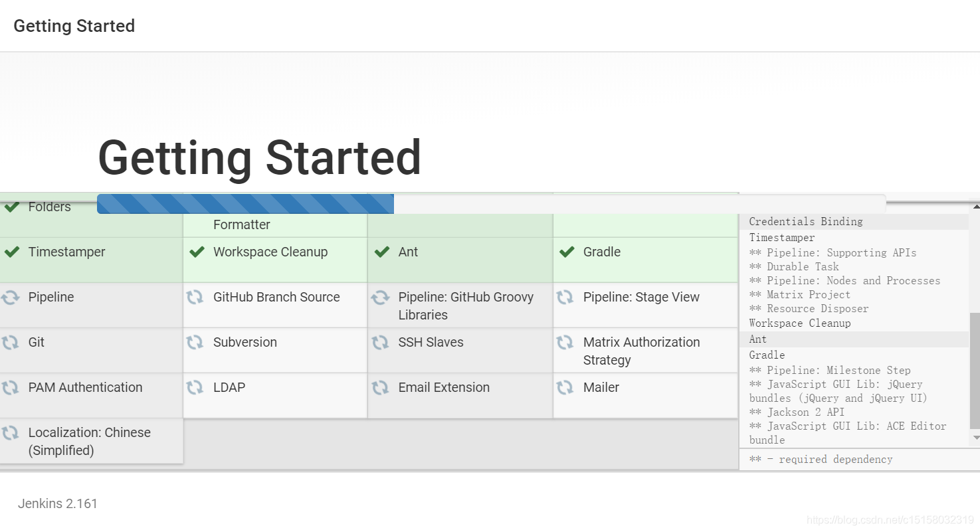Click the Ant entry in install log
The width and height of the screenshot is (980, 532).
click(x=758, y=339)
